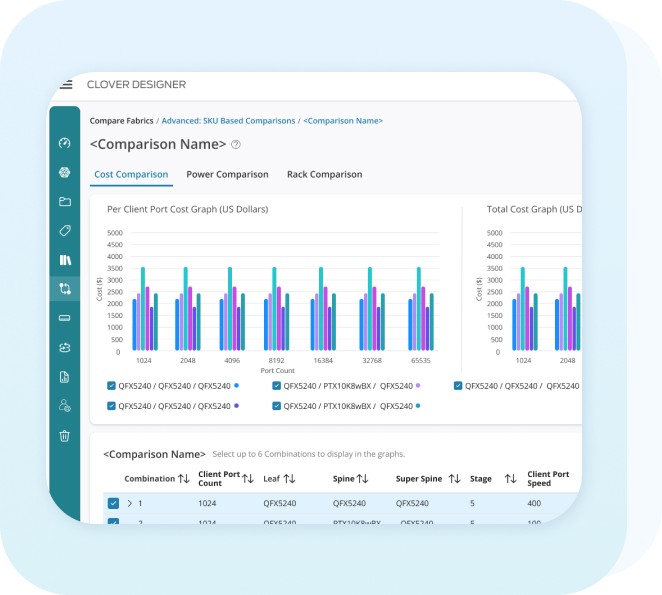Click the <Comparison Name> breadcrumb link
Viewport: 662px width, 595px height.
[343, 121]
